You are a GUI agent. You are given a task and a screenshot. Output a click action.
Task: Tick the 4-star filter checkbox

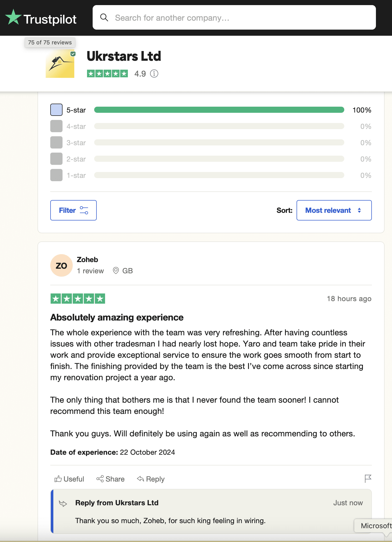pyautogui.click(x=56, y=126)
